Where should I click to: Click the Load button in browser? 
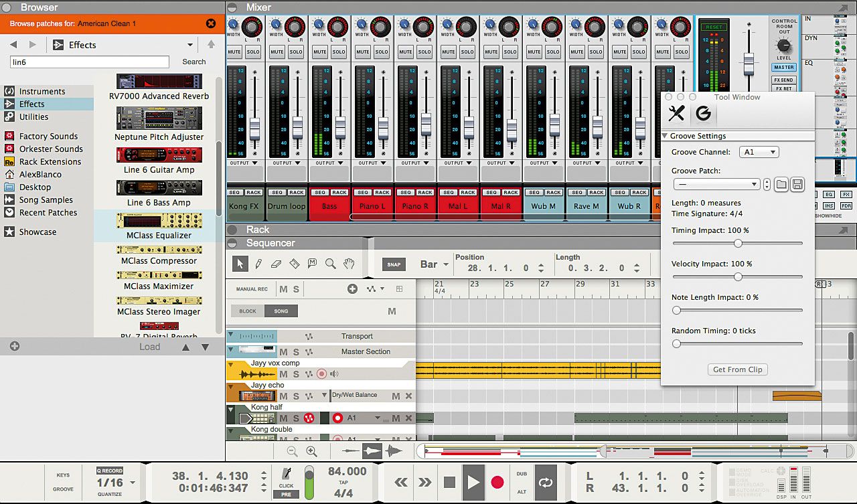click(x=149, y=347)
